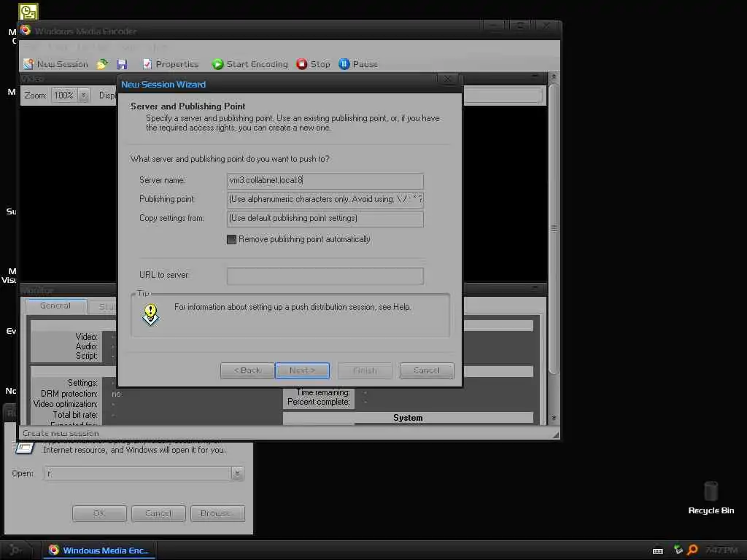The width and height of the screenshot is (747, 560).
Task: Click the Total bit rate label
Action: [75, 415]
